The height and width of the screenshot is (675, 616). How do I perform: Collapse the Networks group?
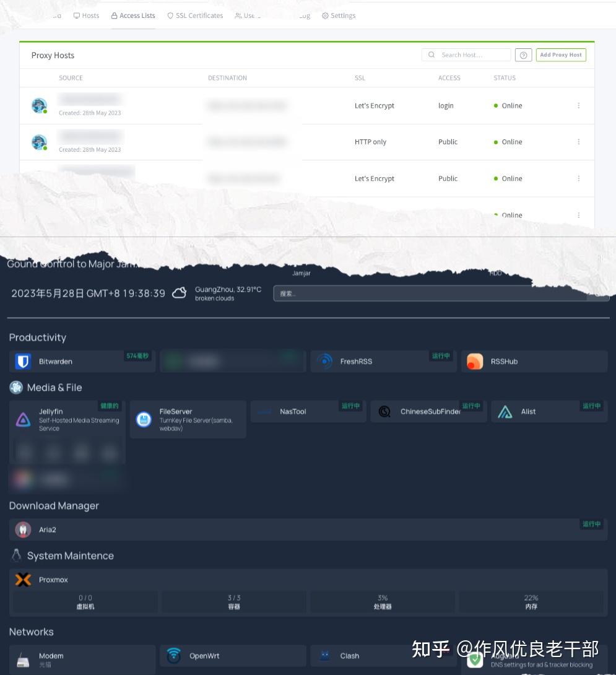[x=32, y=632]
